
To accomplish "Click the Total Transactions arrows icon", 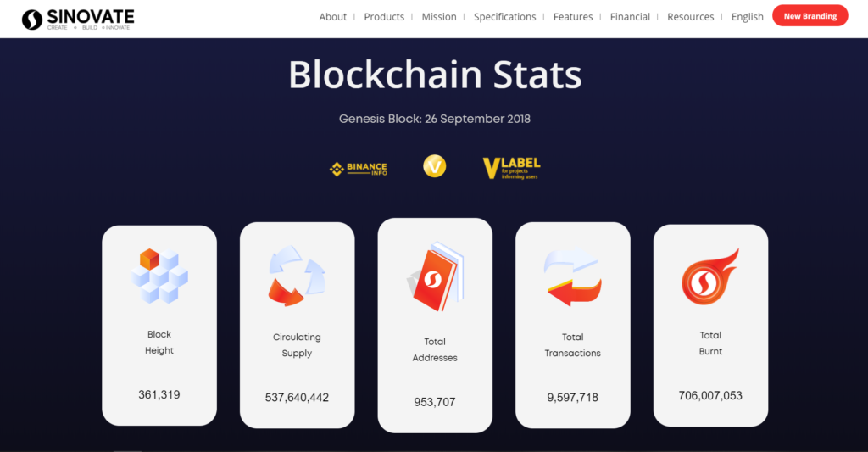I will [573, 277].
